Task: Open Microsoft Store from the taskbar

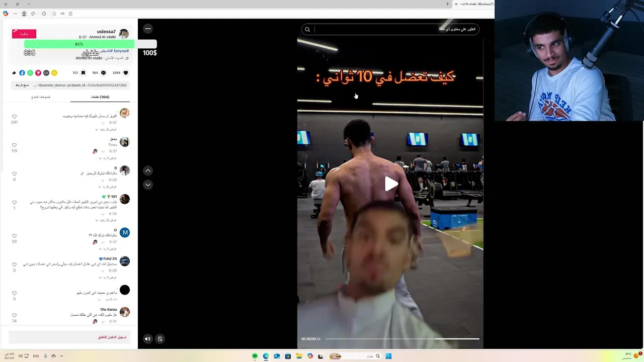Action: (x=288, y=356)
